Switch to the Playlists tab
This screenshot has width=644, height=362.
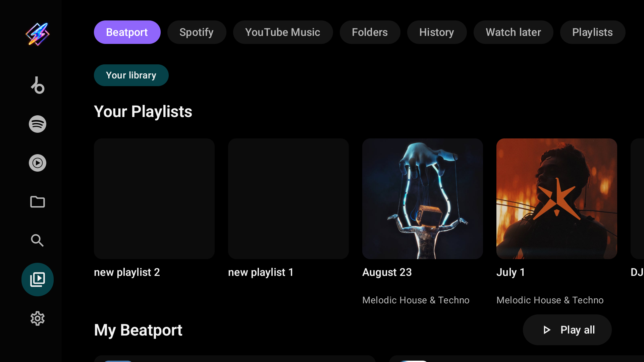(593, 32)
